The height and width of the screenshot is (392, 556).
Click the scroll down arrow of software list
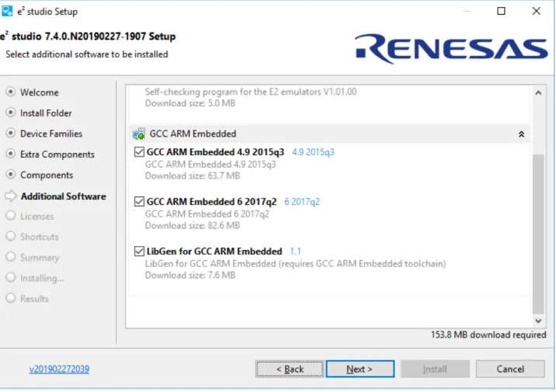538,321
